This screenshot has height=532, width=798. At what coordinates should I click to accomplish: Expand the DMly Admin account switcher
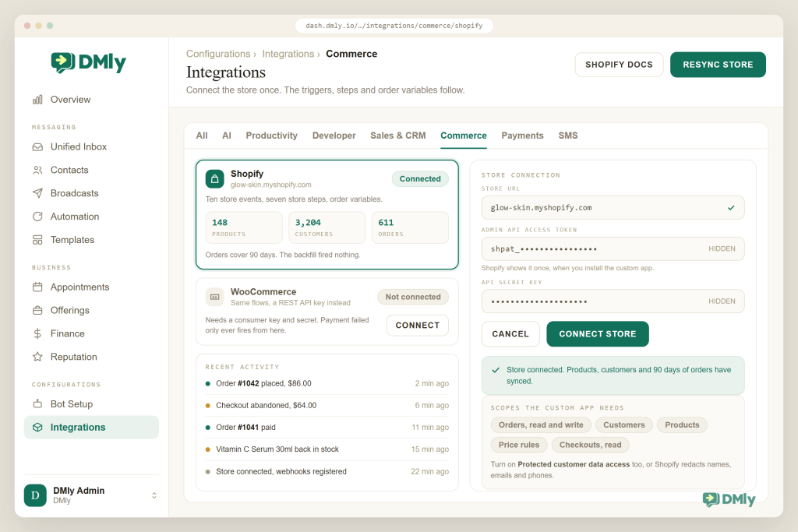pyautogui.click(x=154, y=495)
